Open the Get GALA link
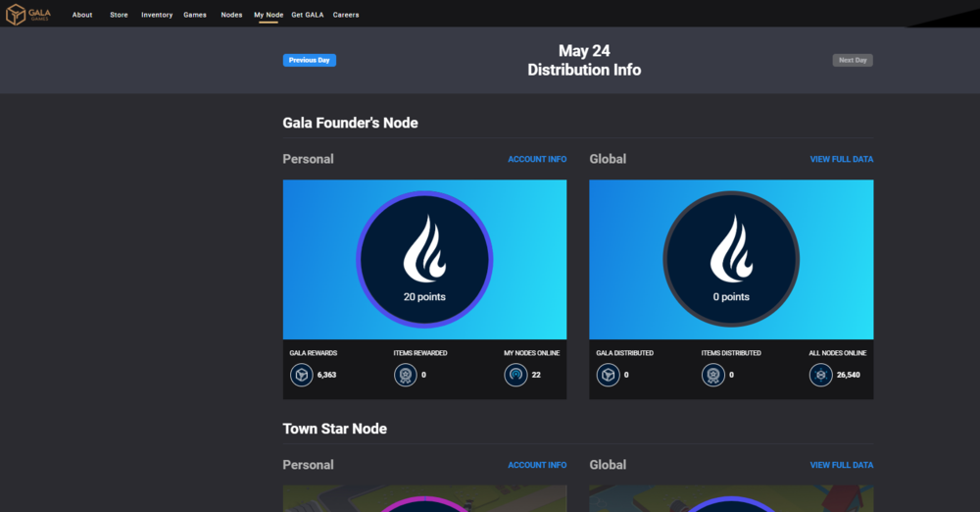Screen dimensions: 980x512 (308, 15)
